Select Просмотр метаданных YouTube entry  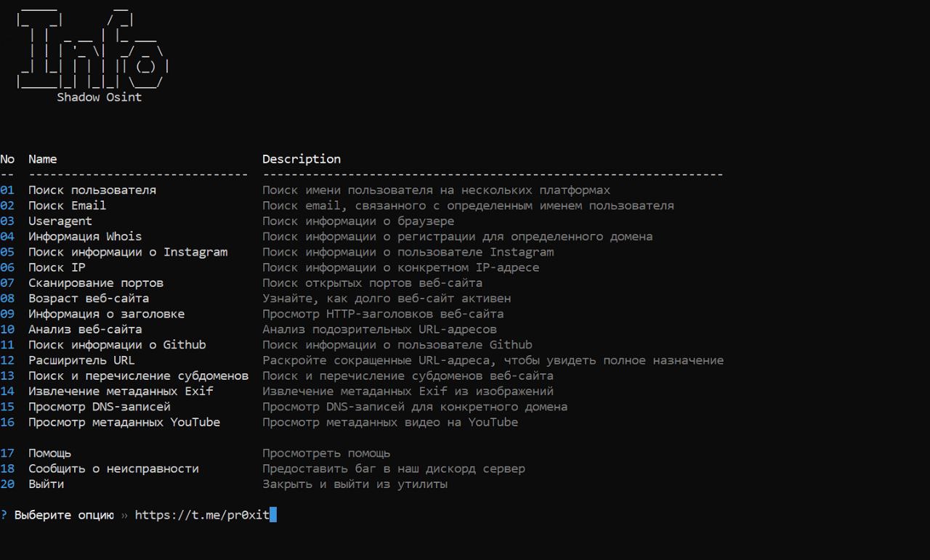(x=124, y=422)
